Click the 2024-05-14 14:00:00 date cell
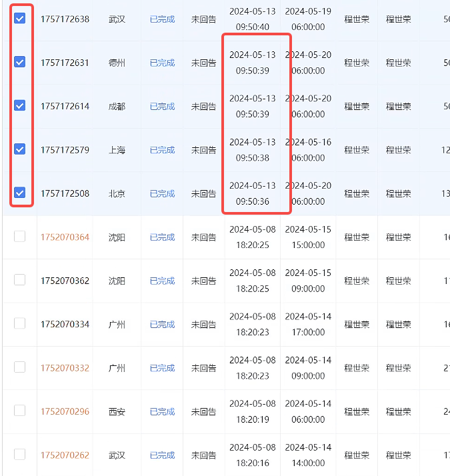Image resolution: width=450 pixels, height=476 pixels. pyautogui.click(x=308, y=455)
